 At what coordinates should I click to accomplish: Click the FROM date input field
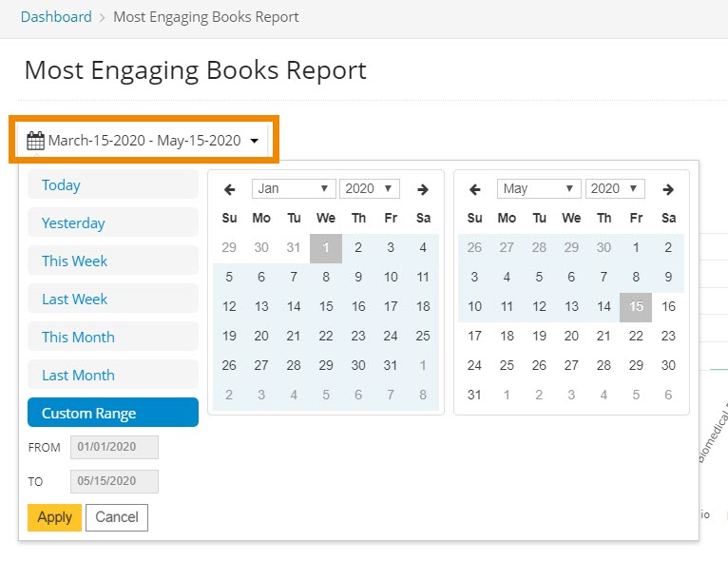pyautogui.click(x=114, y=447)
